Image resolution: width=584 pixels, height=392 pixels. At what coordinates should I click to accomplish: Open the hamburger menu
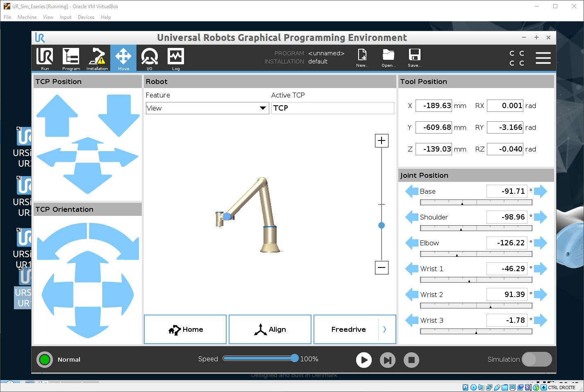543,58
